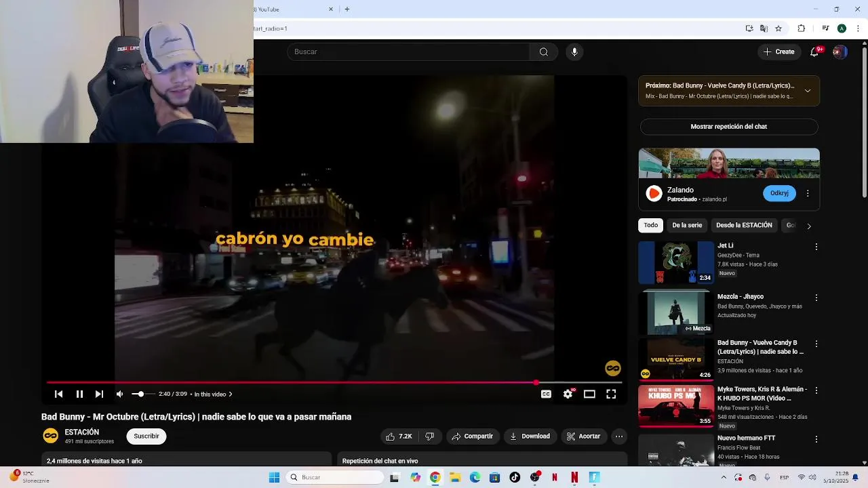This screenshot has height=488, width=868.
Task: Click translate page icon
Action: point(764,28)
